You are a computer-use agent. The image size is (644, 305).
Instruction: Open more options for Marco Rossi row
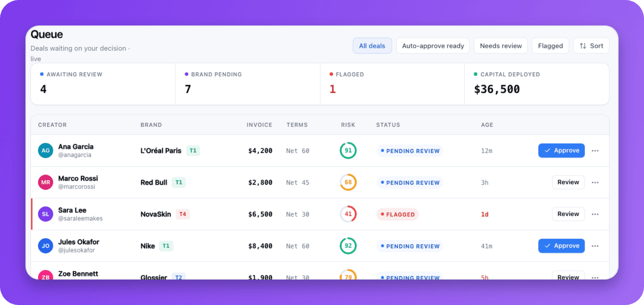coord(595,183)
